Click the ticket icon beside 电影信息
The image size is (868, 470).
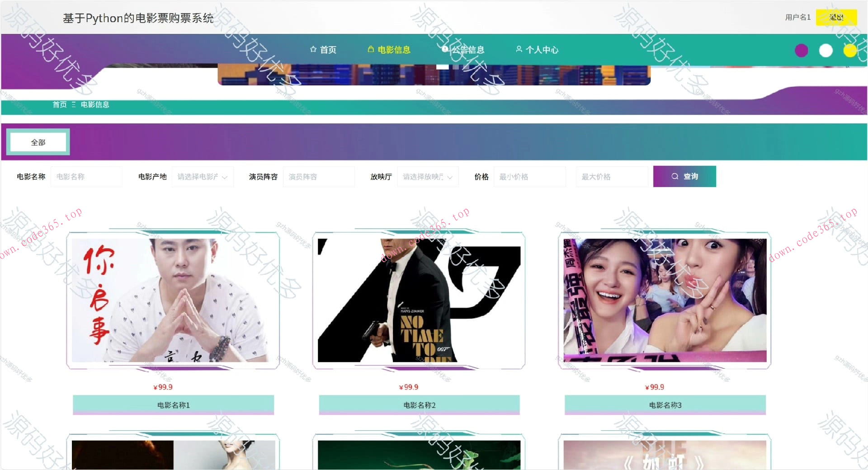pyautogui.click(x=370, y=50)
